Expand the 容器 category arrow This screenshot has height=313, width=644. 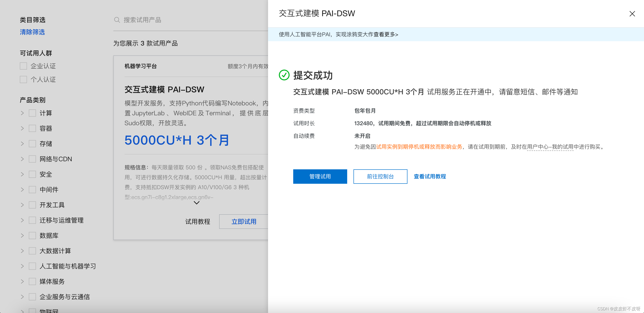(x=22, y=128)
